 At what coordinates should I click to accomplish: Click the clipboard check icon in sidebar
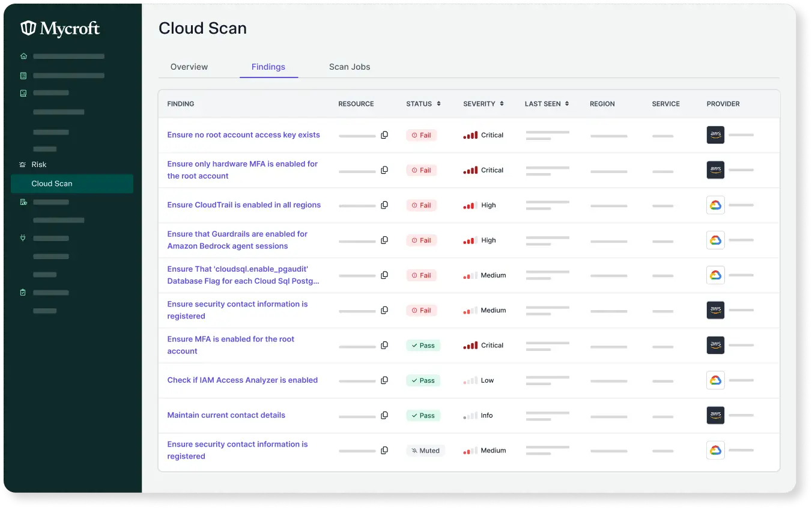[23, 293]
